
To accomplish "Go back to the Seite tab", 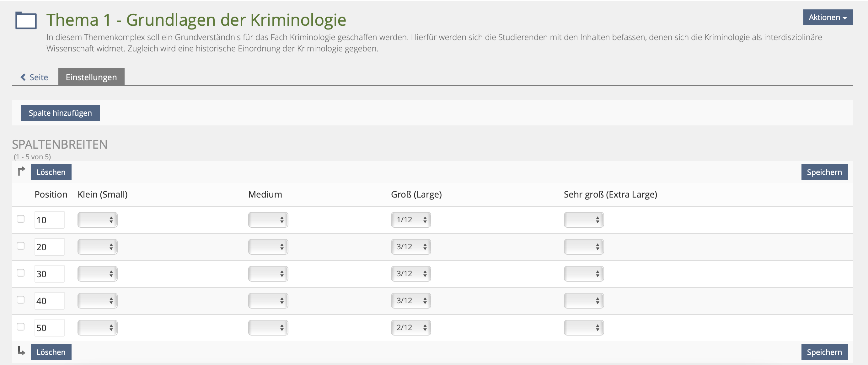I will [x=35, y=77].
